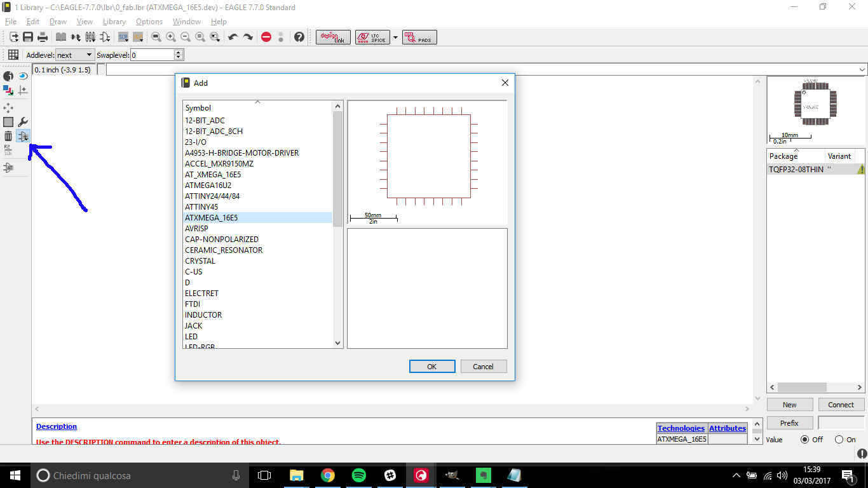This screenshot has width=868, height=488.
Task: Undo the last action
Action: coord(233,37)
